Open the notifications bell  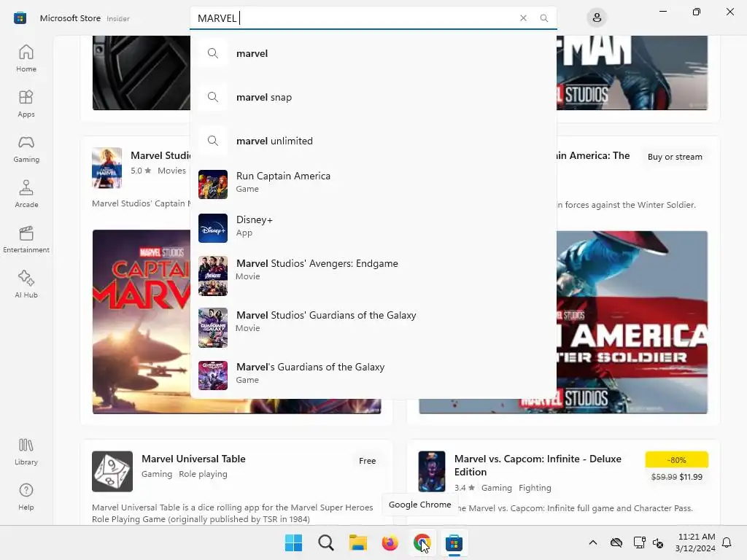pyautogui.click(x=727, y=542)
